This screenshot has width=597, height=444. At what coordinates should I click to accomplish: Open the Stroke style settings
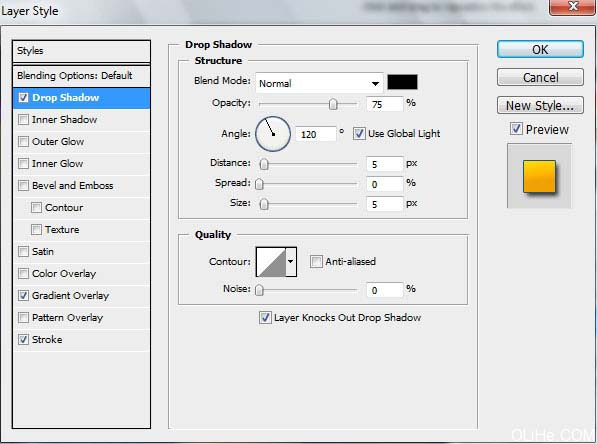tap(47, 339)
